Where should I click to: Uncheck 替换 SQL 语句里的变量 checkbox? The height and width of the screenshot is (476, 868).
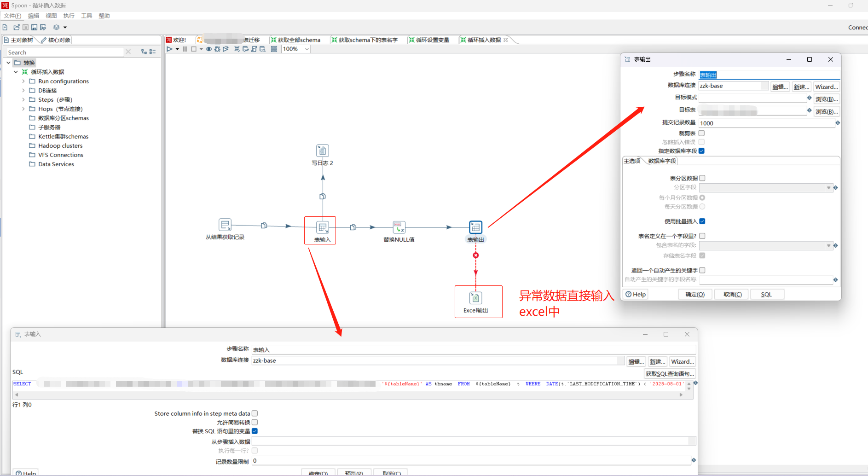tap(255, 431)
